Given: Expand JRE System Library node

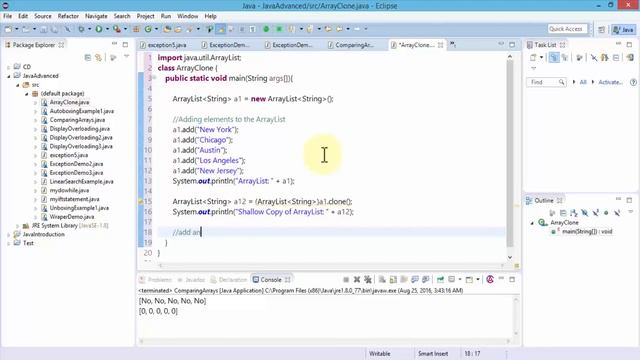Looking at the screenshot, I should click(18, 226).
